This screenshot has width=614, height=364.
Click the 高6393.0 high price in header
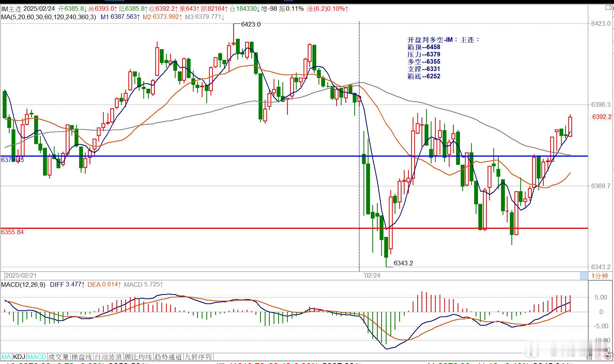pos(102,8)
